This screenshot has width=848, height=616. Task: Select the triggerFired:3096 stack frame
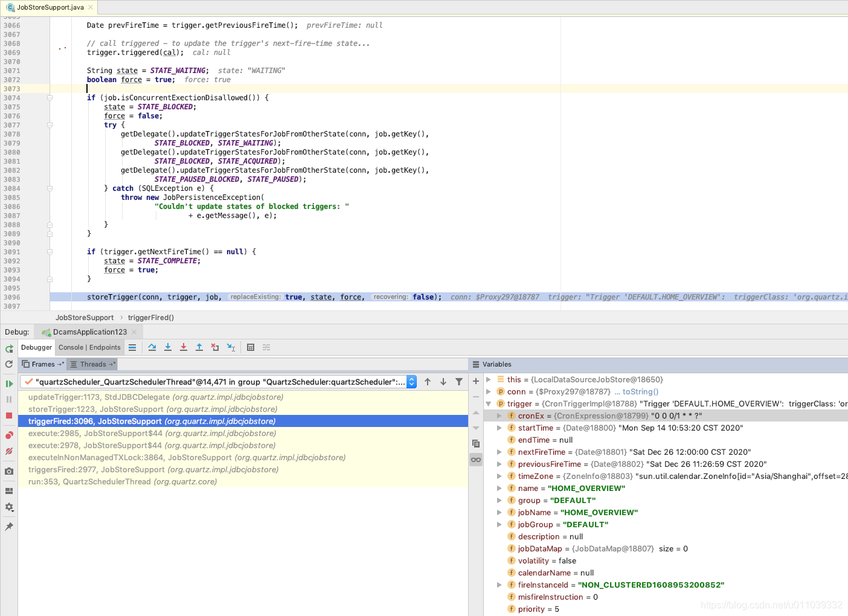pyautogui.click(x=243, y=422)
